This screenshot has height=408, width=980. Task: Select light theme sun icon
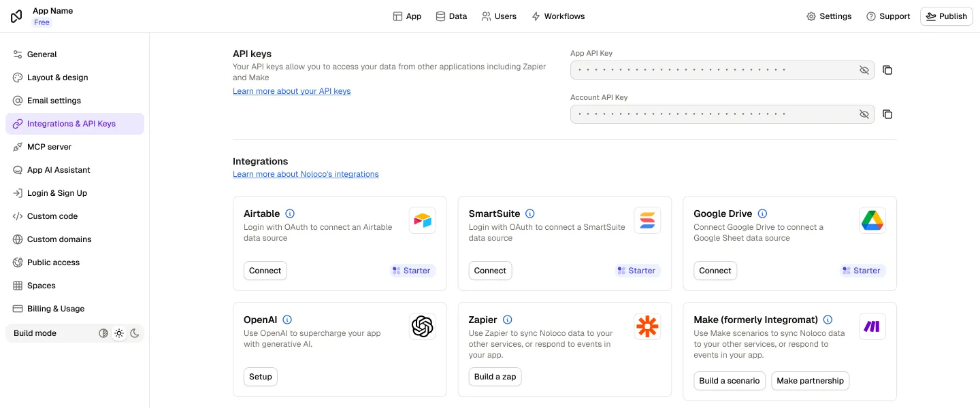[119, 333]
